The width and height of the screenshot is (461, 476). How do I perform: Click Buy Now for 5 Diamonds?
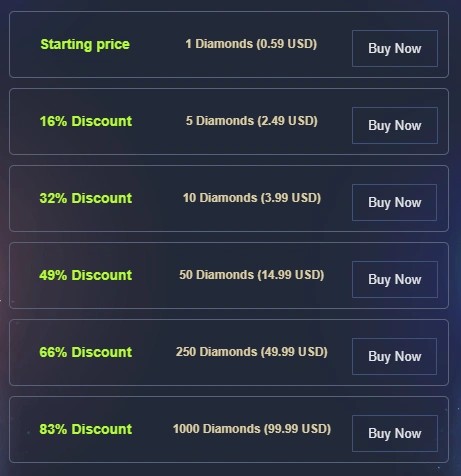395,126
